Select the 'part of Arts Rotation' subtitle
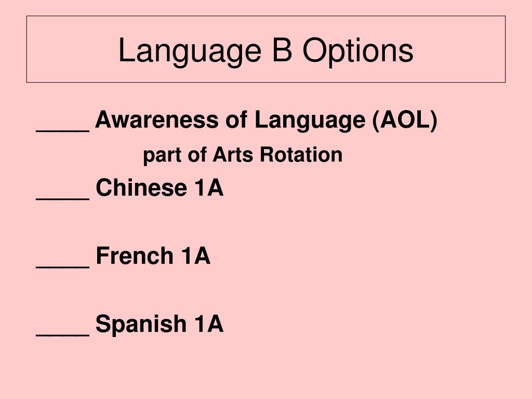 tap(243, 155)
